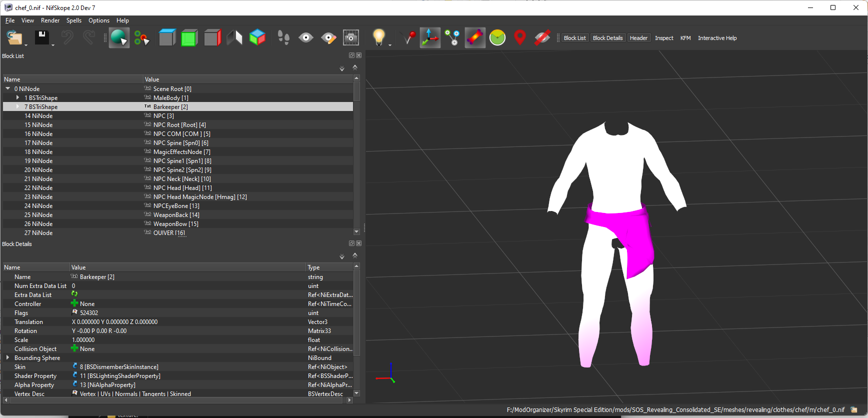This screenshot has width=868, height=418.
Task: Expand the 1 BSTriShape tree item
Action: coord(17,97)
